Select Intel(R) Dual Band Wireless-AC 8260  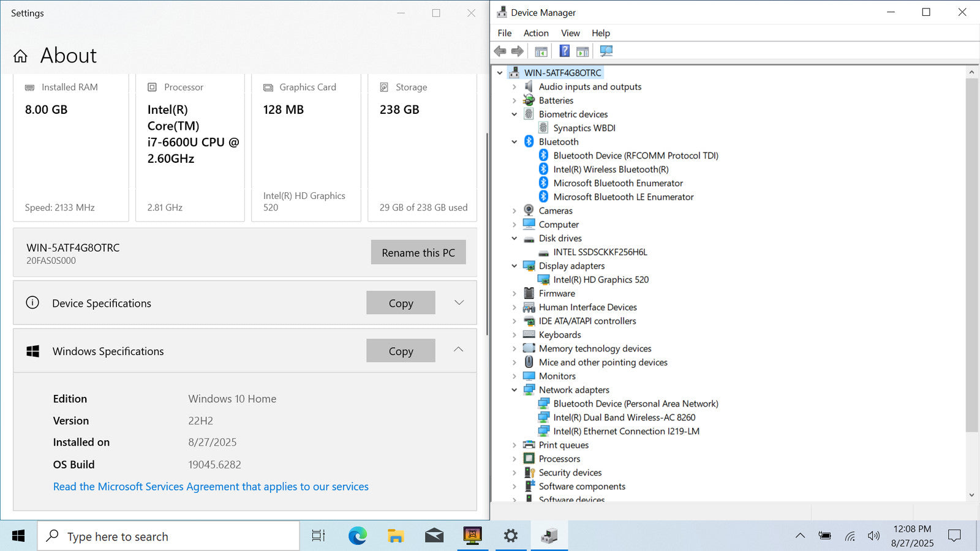624,418
